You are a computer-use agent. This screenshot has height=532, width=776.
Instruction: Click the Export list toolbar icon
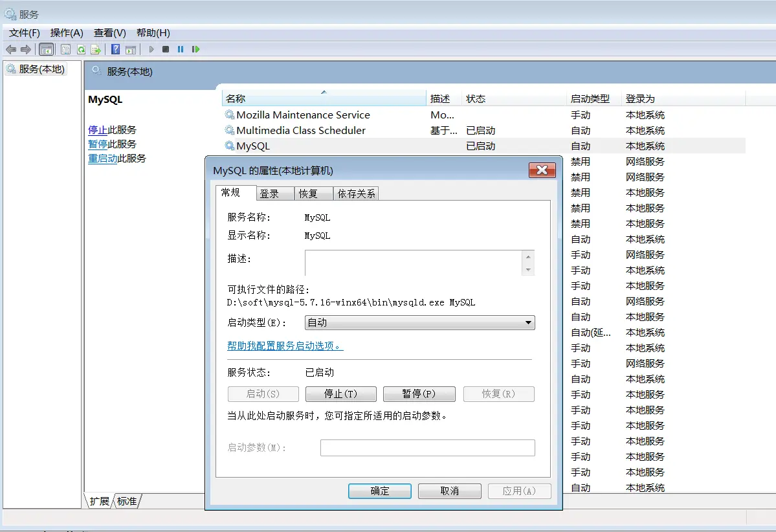96,49
